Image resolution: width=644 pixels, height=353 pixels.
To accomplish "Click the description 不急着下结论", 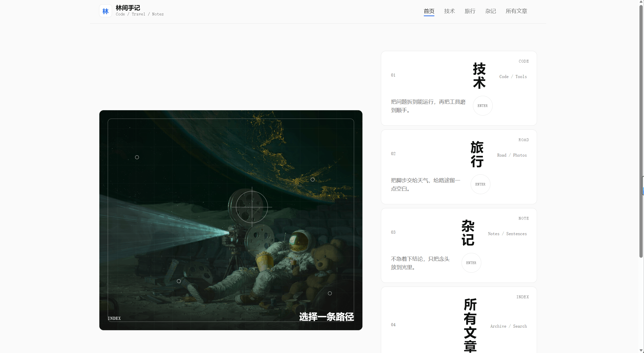I will [x=420, y=263].
